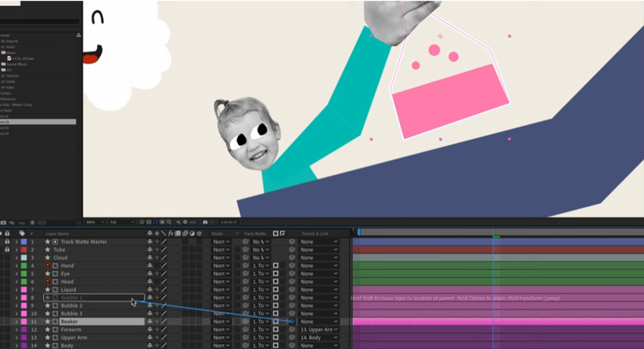Click the Project panel search field
The width and height of the screenshot is (644, 349).
pyautogui.click(x=40, y=21)
